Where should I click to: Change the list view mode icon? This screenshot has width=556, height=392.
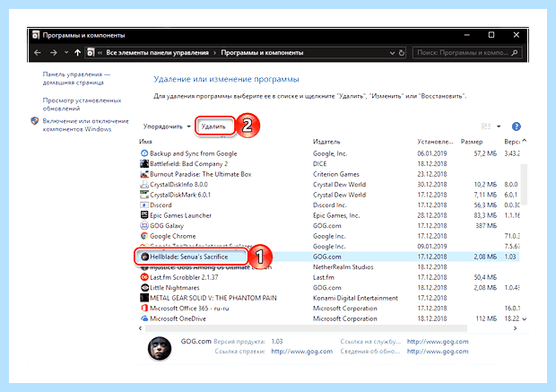(486, 126)
